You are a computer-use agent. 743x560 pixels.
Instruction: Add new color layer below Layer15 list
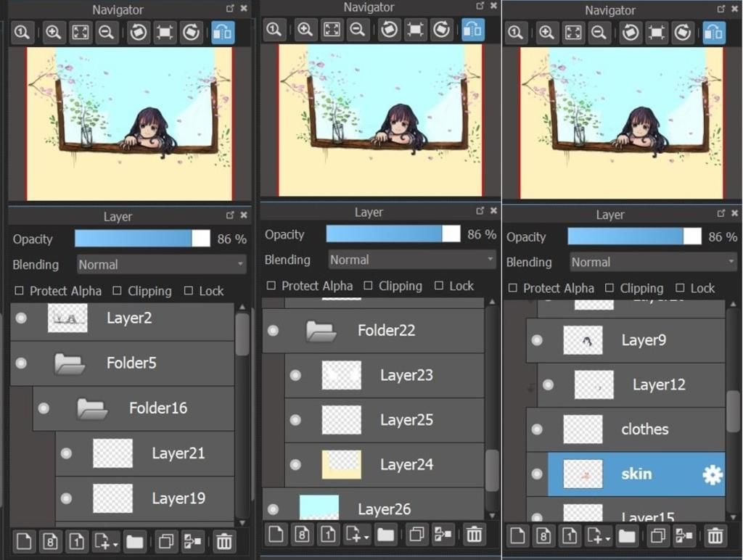tap(517, 536)
